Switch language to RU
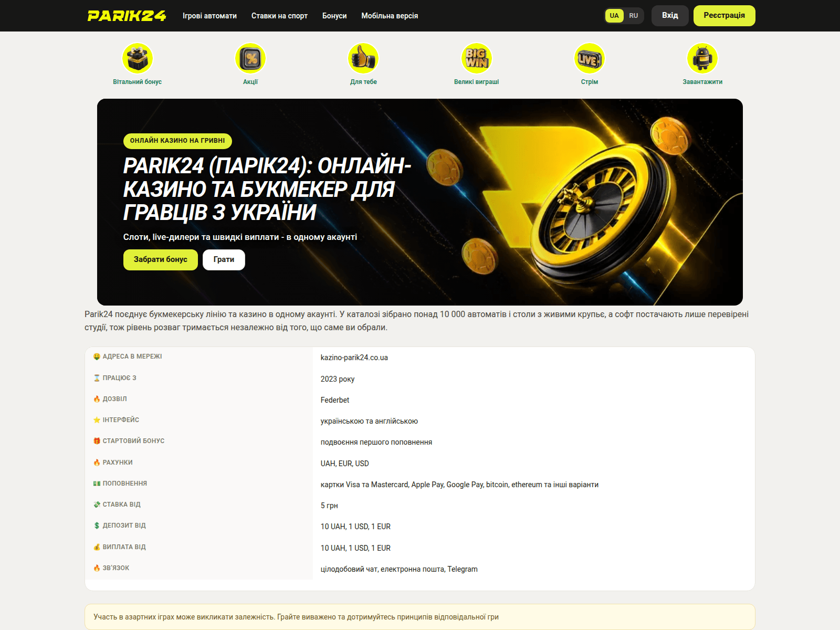The image size is (840, 630). 634,16
